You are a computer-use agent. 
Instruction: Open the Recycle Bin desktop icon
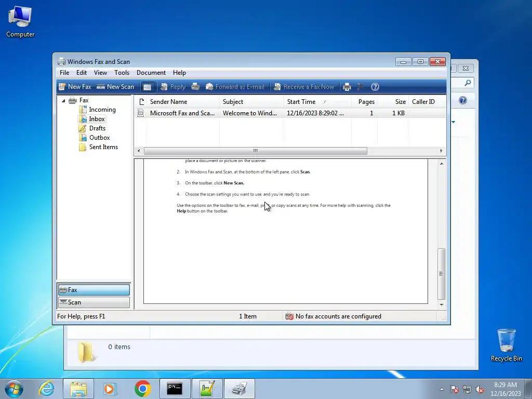(x=506, y=345)
